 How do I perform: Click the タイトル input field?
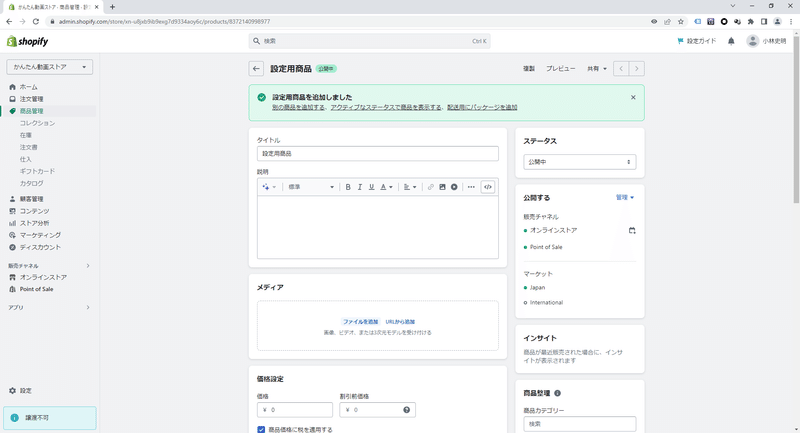click(x=378, y=154)
